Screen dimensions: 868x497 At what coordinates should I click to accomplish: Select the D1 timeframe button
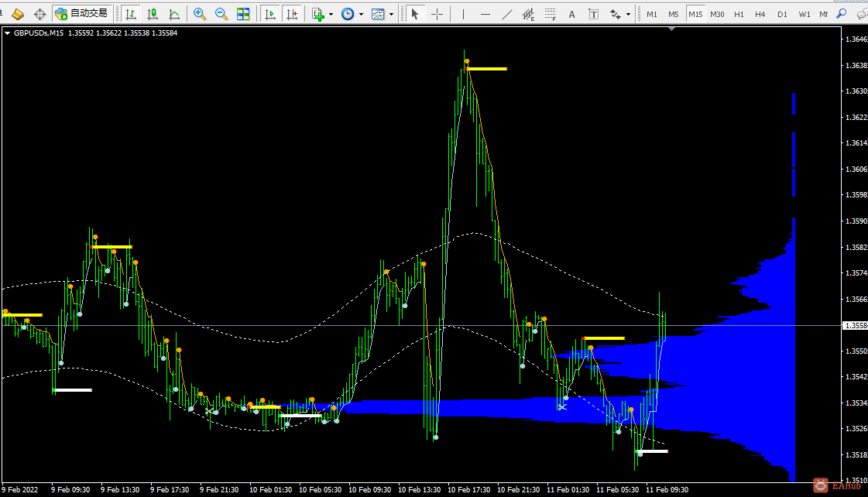point(782,14)
